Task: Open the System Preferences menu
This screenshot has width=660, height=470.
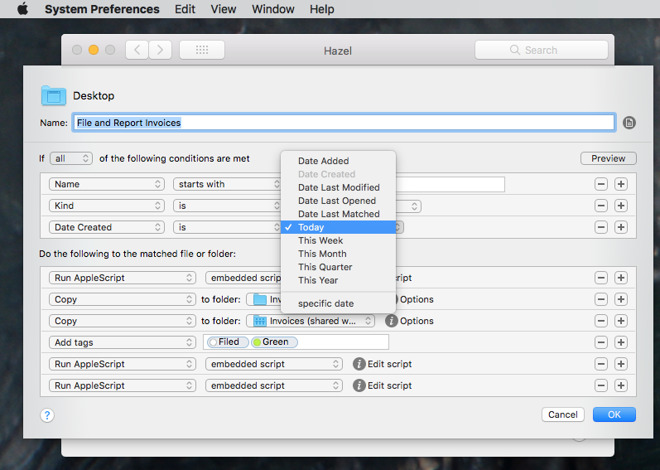Action: [x=102, y=9]
